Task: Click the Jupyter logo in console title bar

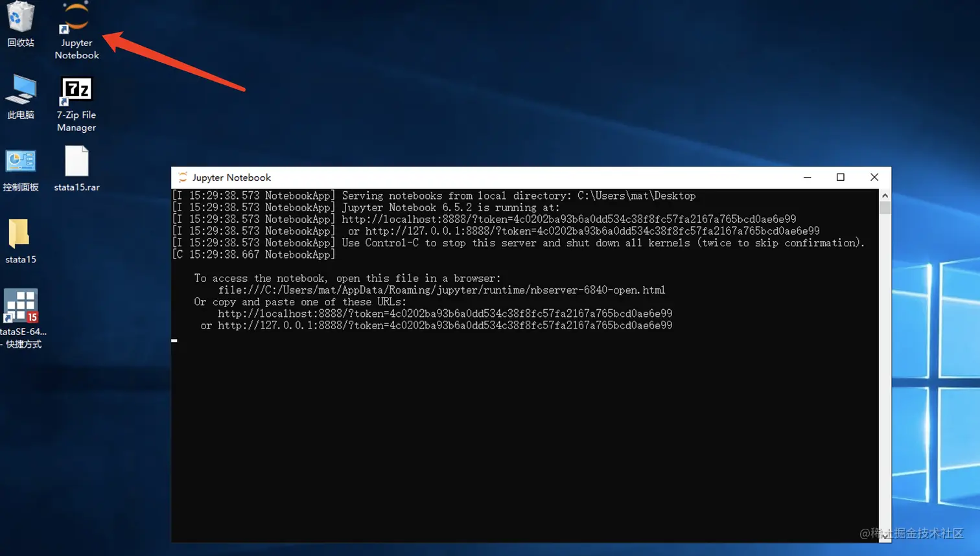Action: (183, 178)
